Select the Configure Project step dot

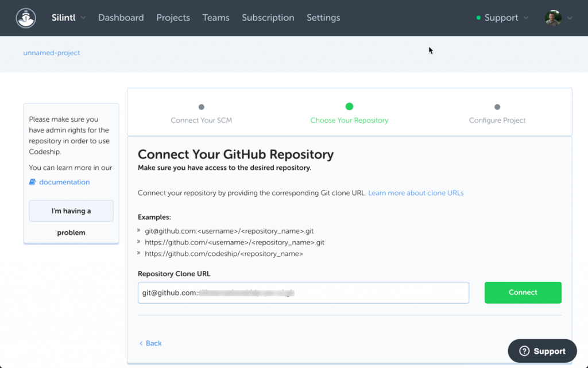pyautogui.click(x=497, y=107)
